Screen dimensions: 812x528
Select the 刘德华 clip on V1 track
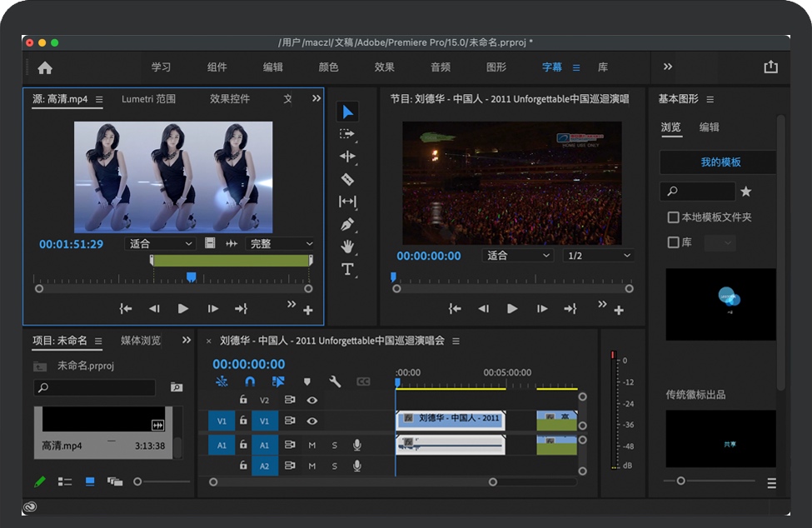[450, 420]
